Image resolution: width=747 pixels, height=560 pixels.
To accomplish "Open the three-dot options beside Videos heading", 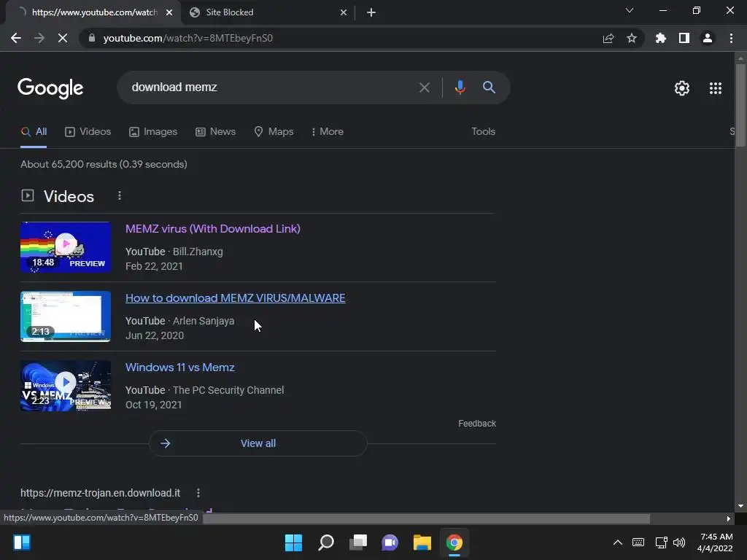I will [120, 195].
